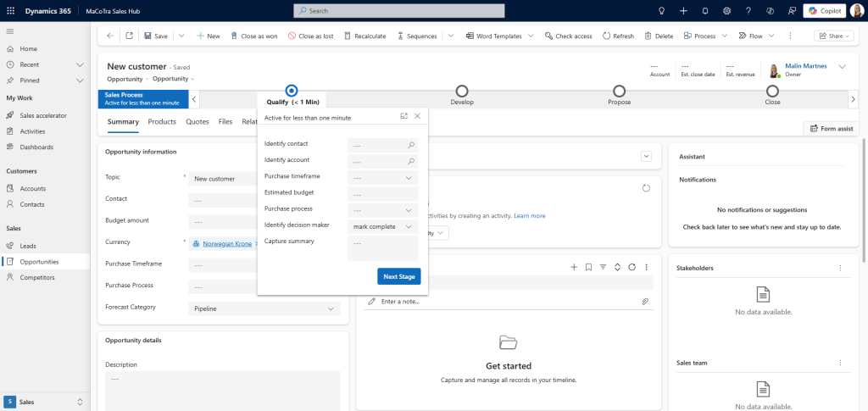Delete the opportunity via toolbar
Screen dimensions: 868x411
(659, 36)
